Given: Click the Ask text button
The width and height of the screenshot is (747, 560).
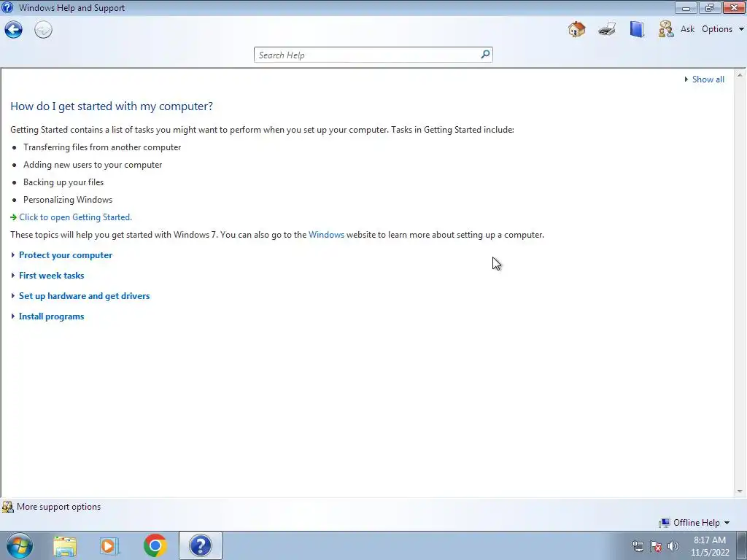Looking at the screenshot, I should point(687,29).
